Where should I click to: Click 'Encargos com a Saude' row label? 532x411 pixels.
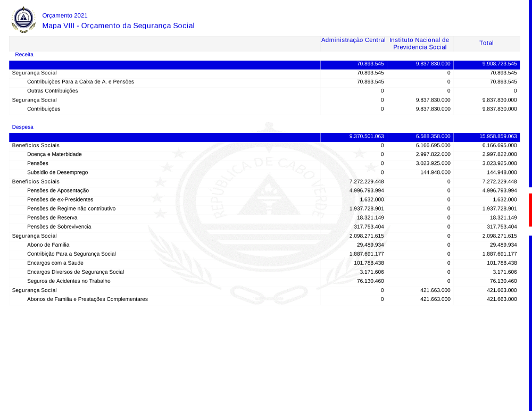[x=55, y=263]
